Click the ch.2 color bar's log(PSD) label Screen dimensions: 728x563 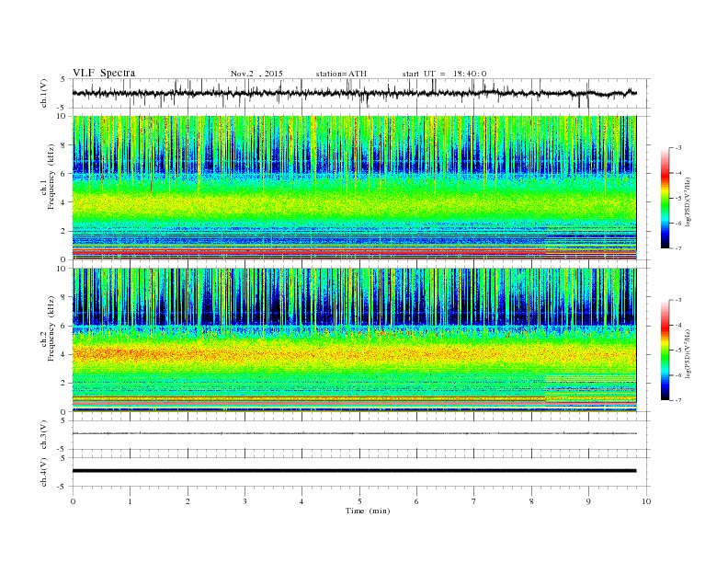[x=688, y=353]
